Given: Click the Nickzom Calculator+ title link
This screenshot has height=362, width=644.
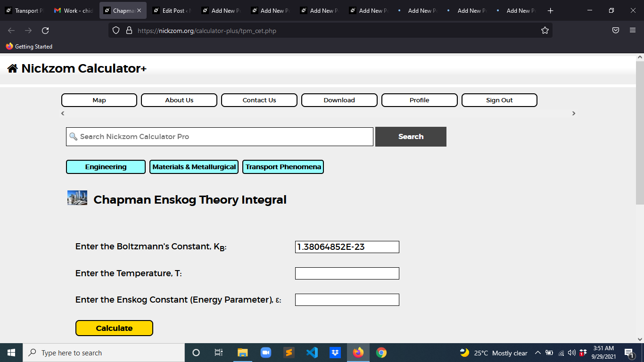Looking at the screenshot, I should [84, 69].
